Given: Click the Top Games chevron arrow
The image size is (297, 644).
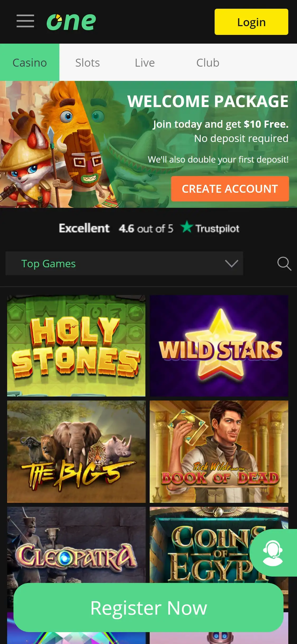Looking at the screenshot, I should click(x=231, y=264).
